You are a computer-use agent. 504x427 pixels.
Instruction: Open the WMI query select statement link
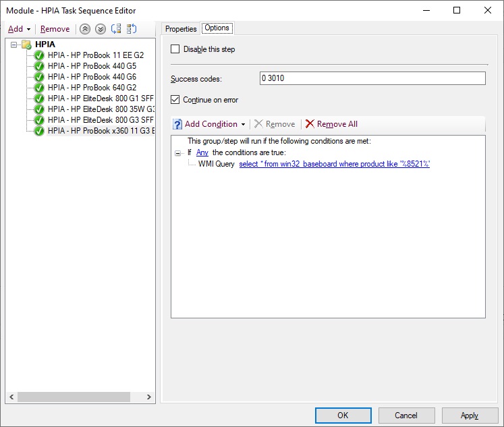(334, 164)
